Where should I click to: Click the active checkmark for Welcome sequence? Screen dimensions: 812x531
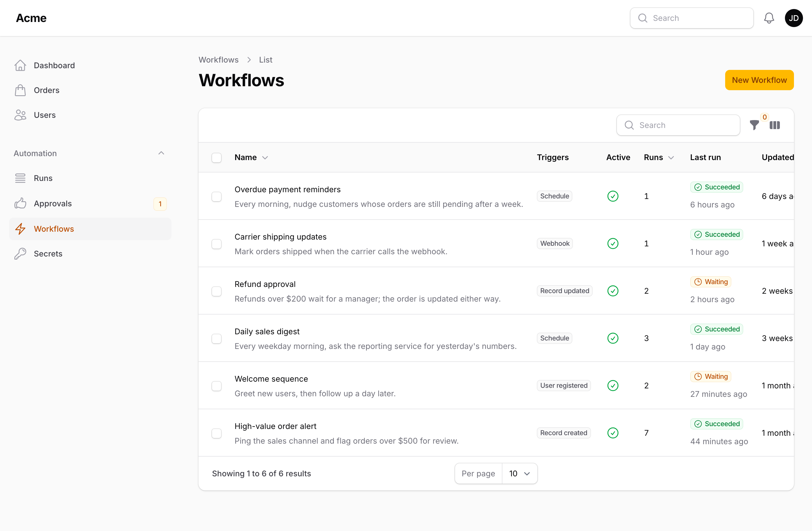point(613,385)
